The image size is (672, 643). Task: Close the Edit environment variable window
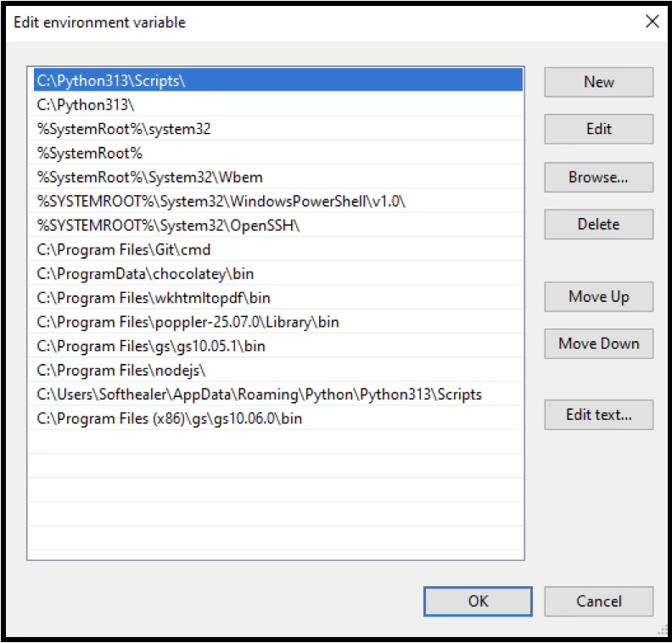[652, 22]
